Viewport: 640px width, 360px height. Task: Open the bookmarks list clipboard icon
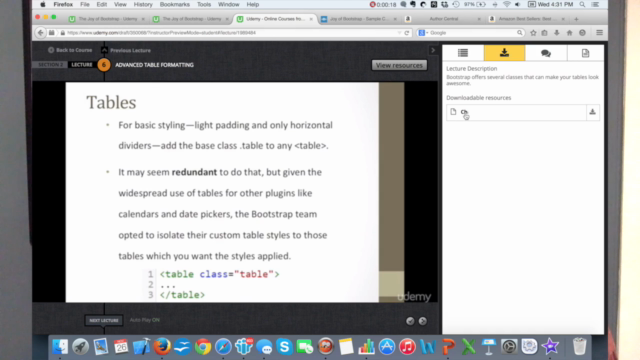pos(544,33)
